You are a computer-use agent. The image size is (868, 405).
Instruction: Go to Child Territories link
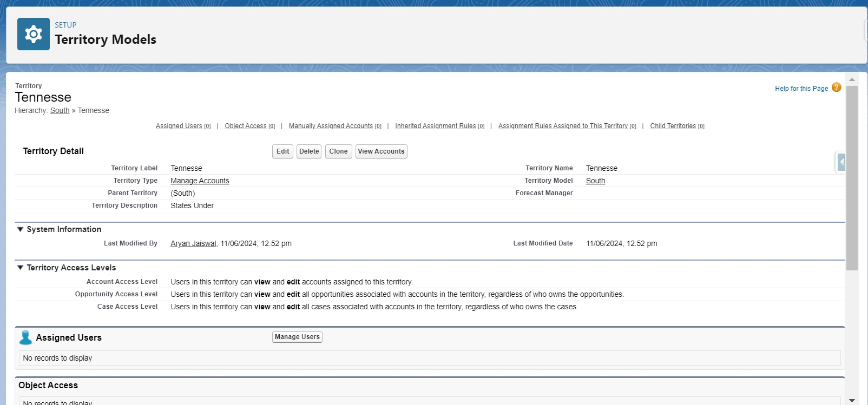click(673, 126)
